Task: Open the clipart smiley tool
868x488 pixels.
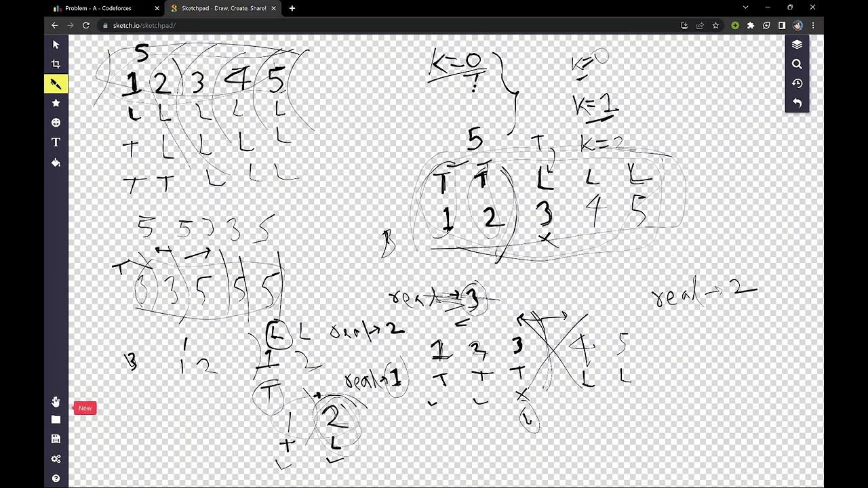Action: tap(56, 123)
